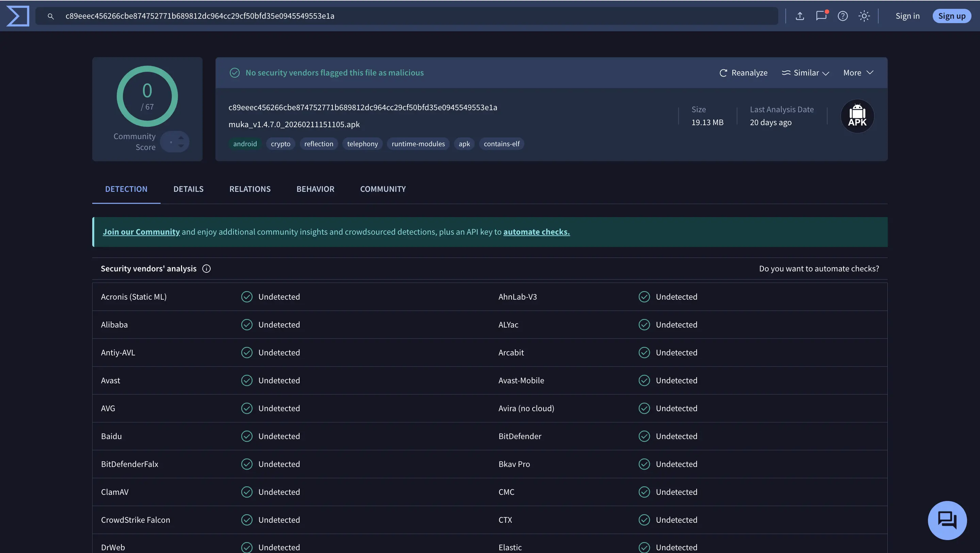Open the comments notification icon
This screenshot has width=980, height=553.
821,16
